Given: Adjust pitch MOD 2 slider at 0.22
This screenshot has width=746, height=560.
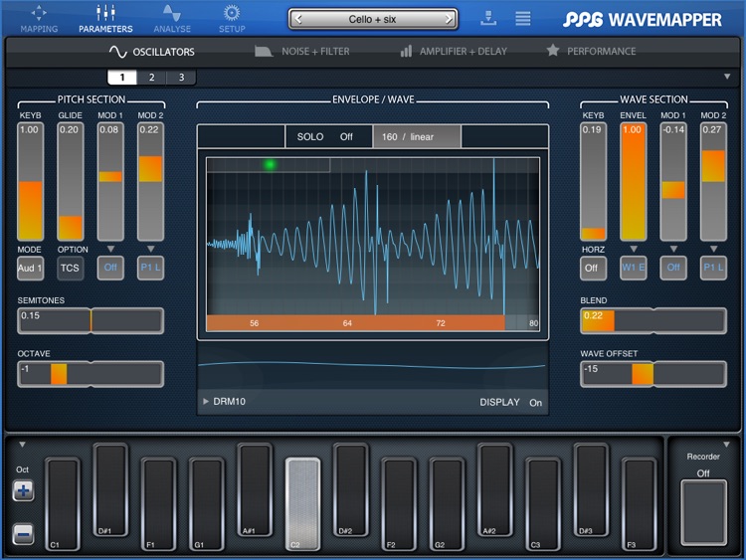Looking at the screenshot, I should [x=150, y=182].
